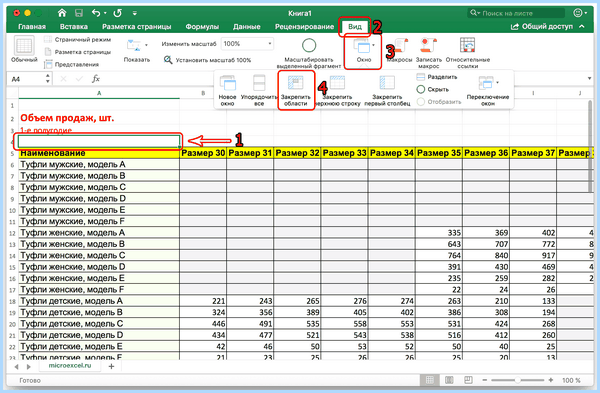Viewport: 600px width, 393px height.
Task: Click cell Туфли мужские, модель A
Action: (99, 165)
